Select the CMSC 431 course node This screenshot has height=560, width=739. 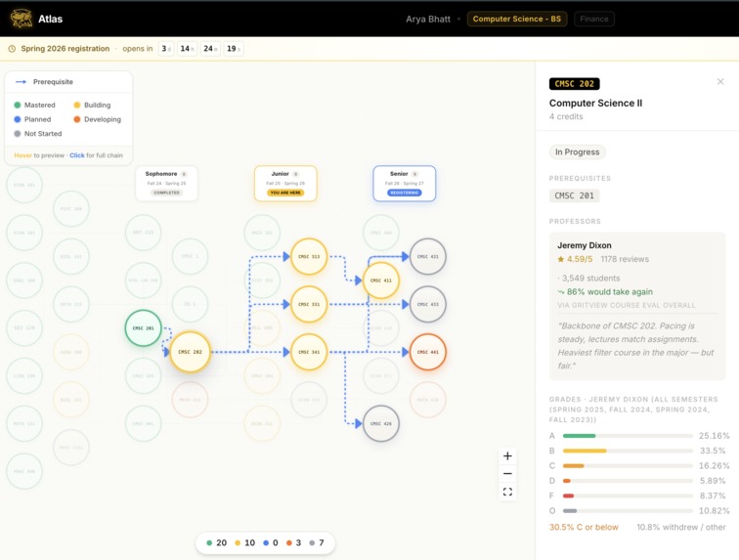pos(428,256)
